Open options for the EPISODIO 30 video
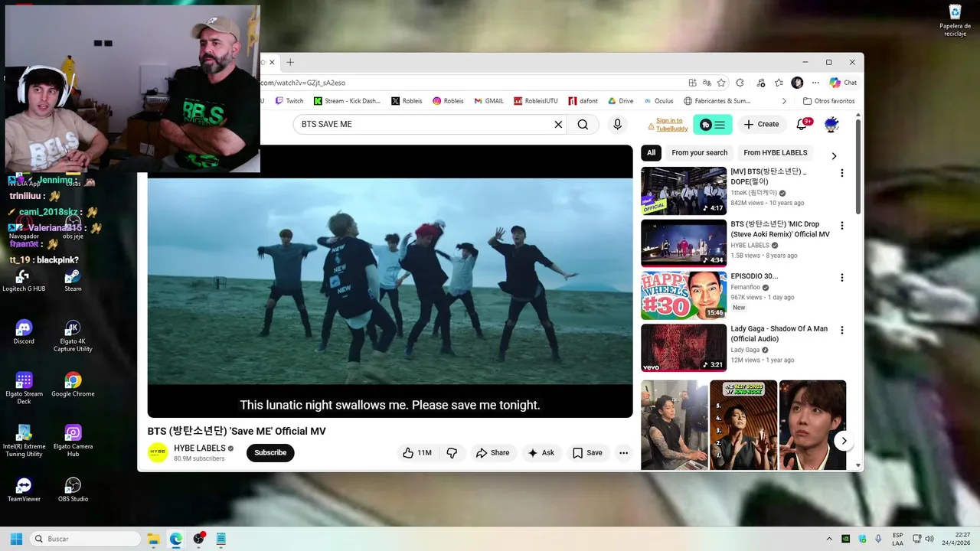This screenshot has width=980, height=551. [x=842, y=278]
